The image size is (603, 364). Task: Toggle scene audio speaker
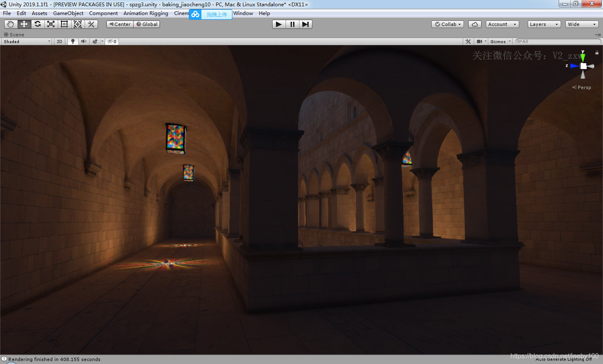(x=84, y=41)
